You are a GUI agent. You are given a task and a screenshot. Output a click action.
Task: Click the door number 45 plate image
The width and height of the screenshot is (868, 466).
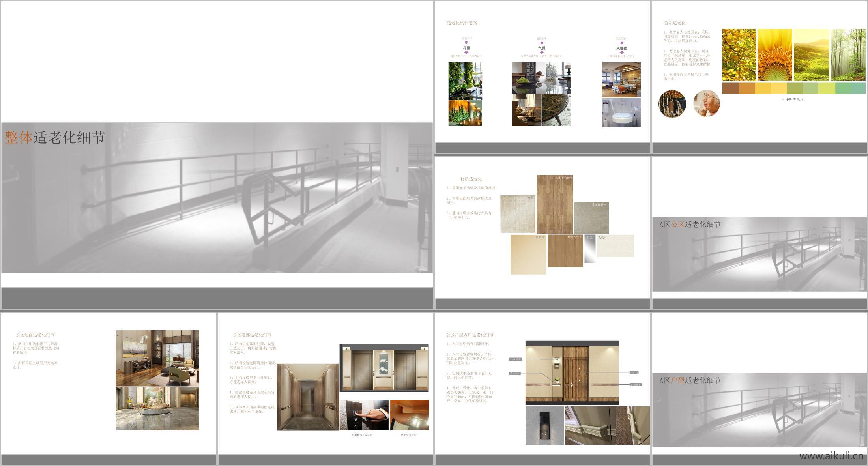click(544, 425)
